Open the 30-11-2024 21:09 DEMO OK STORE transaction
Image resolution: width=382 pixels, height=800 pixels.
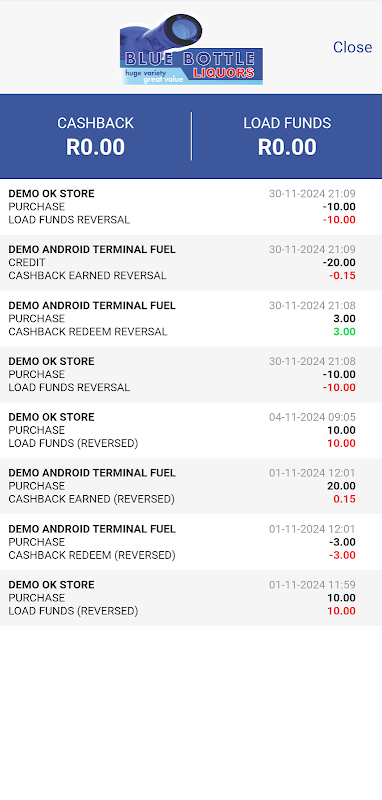pyautogui.click(x=191, y=207)
